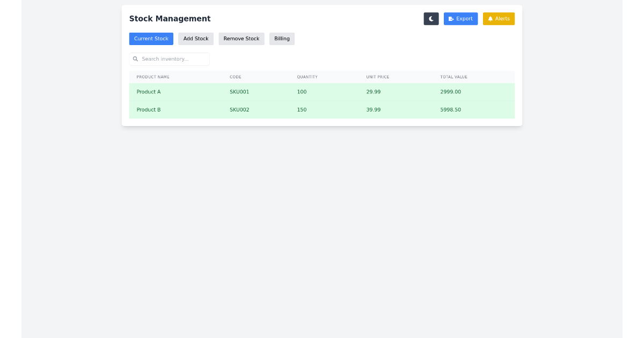Click the Alerts button
Viewport: 644px width, 338px height.
tap(499, 18)
